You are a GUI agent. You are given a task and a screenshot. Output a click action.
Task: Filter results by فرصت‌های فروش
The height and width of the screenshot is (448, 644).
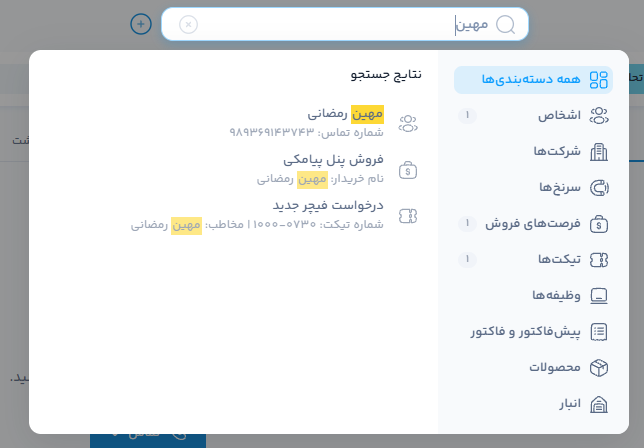point(533,224)
